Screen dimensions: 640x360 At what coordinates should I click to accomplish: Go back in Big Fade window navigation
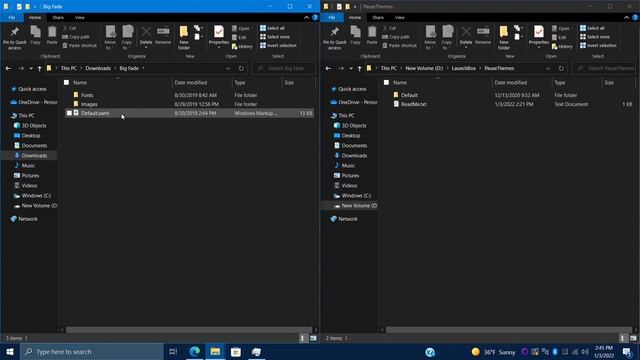point(8,68)
